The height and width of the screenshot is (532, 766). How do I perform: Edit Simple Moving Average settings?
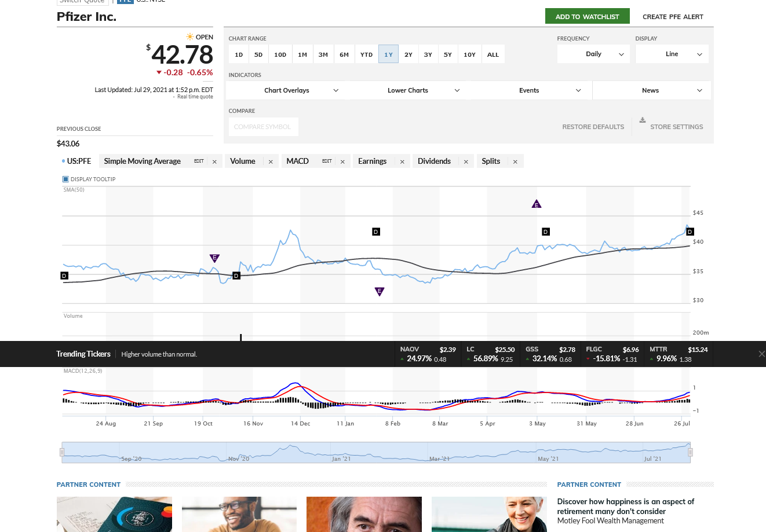199,162
